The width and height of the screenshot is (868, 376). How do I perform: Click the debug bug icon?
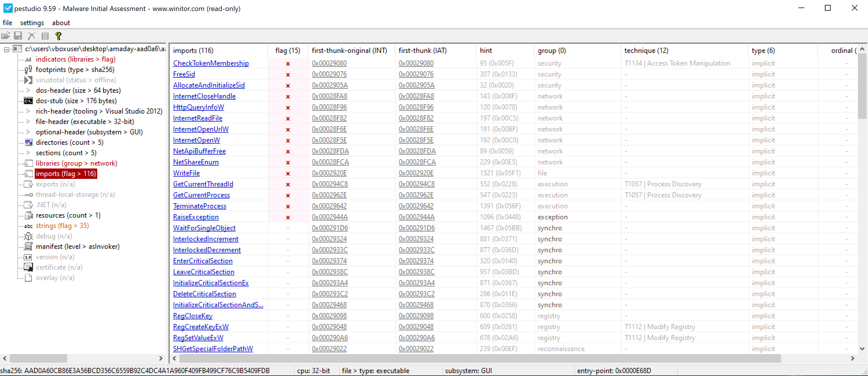(28, 236)
